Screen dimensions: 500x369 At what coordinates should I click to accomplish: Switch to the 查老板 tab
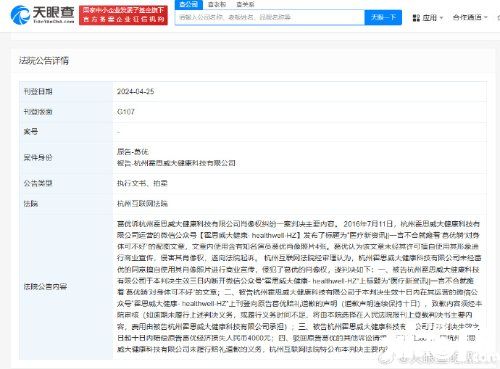(217, 4)
